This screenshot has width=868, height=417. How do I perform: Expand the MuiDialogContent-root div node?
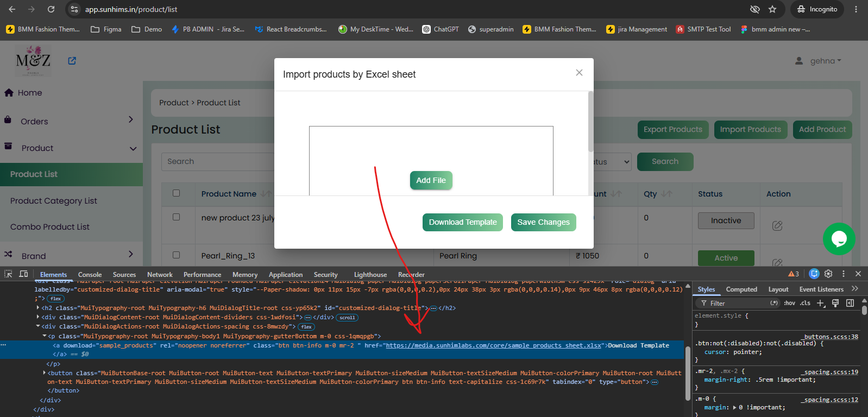click(x=37, y=317)
